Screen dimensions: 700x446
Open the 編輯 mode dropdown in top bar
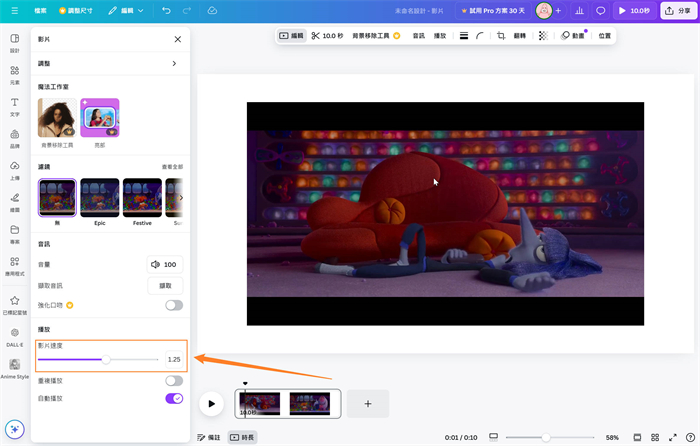point(125,11)
